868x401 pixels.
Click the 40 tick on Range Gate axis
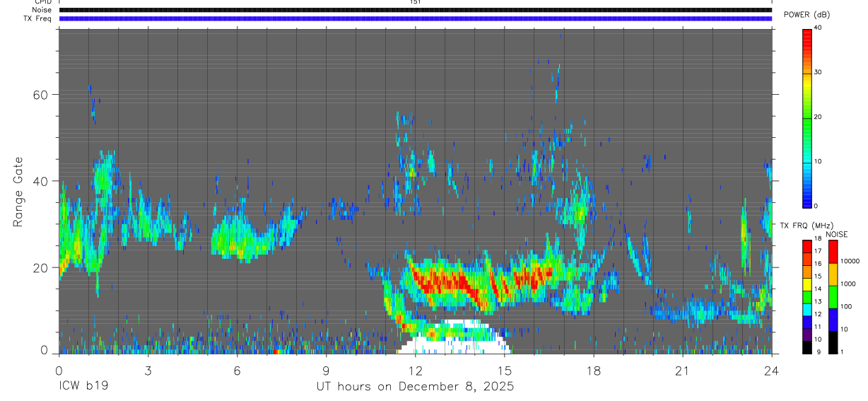39,181
